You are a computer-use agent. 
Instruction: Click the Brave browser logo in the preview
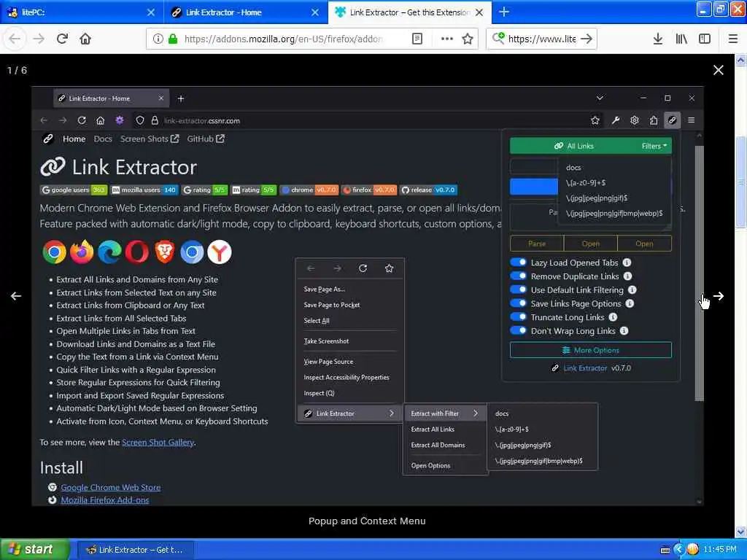(165, 252)
